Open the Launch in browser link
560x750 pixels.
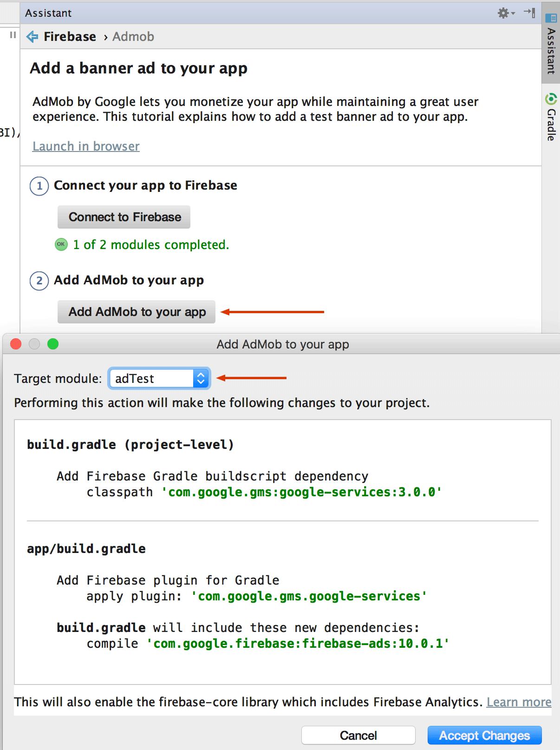click(x=86, y=146)
